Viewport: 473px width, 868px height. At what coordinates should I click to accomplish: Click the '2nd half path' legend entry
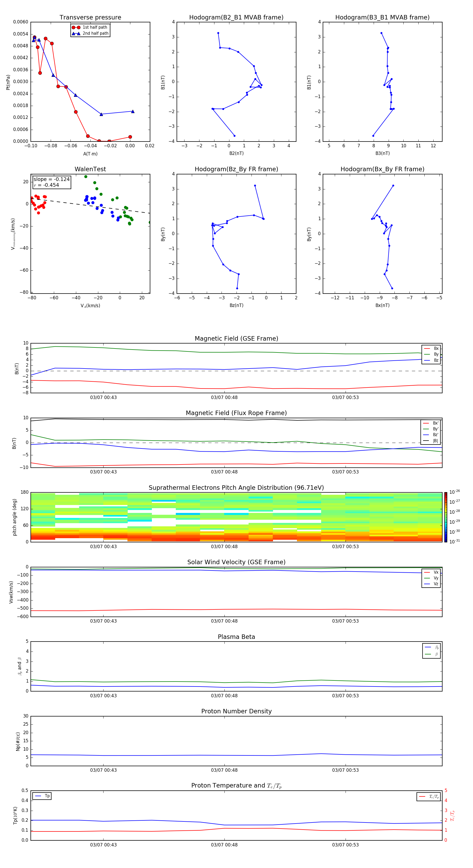tap(90, 33)
